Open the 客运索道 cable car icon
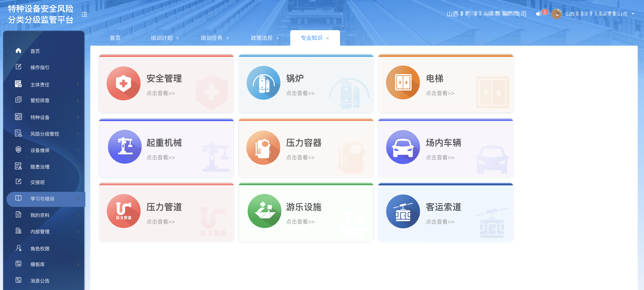The image size is (644, 290). pos(403,211)
